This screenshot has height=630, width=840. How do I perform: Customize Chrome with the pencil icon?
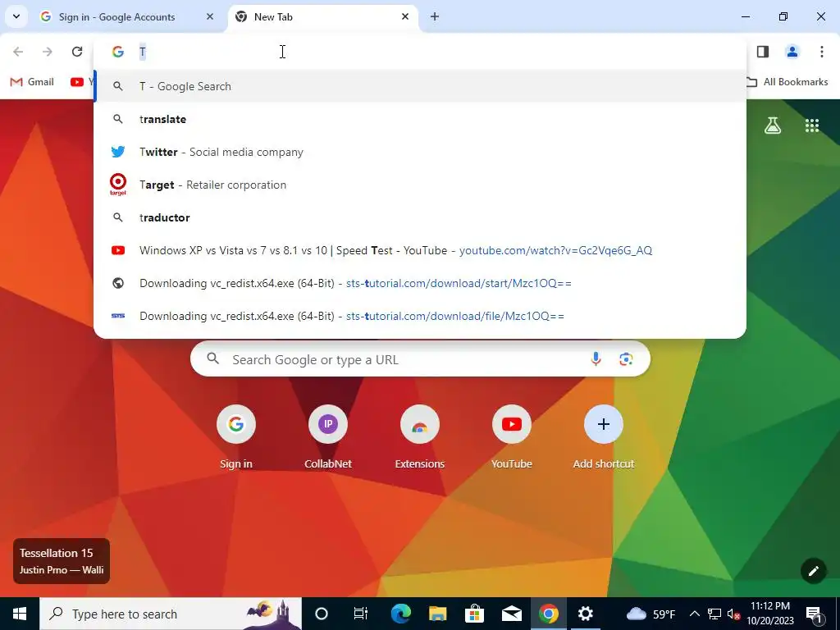[813, 571]
